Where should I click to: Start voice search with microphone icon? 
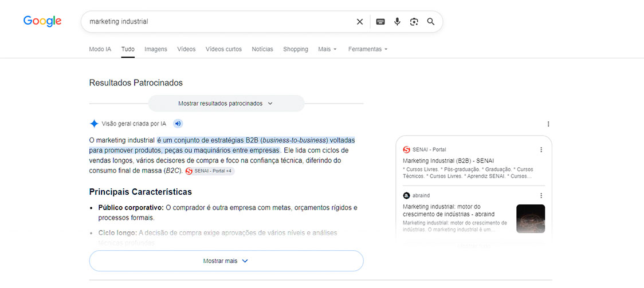tap(397, 22)
